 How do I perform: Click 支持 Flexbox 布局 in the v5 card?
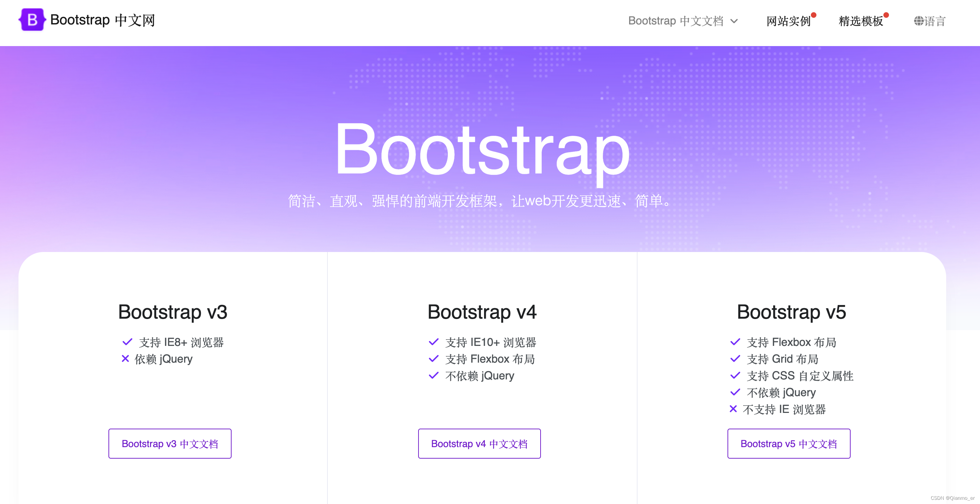click(792, 342)
